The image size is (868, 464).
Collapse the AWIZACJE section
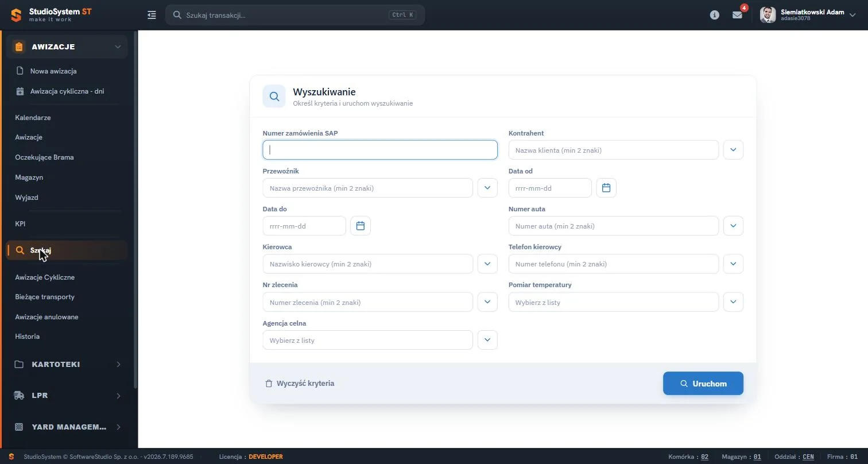67,47
